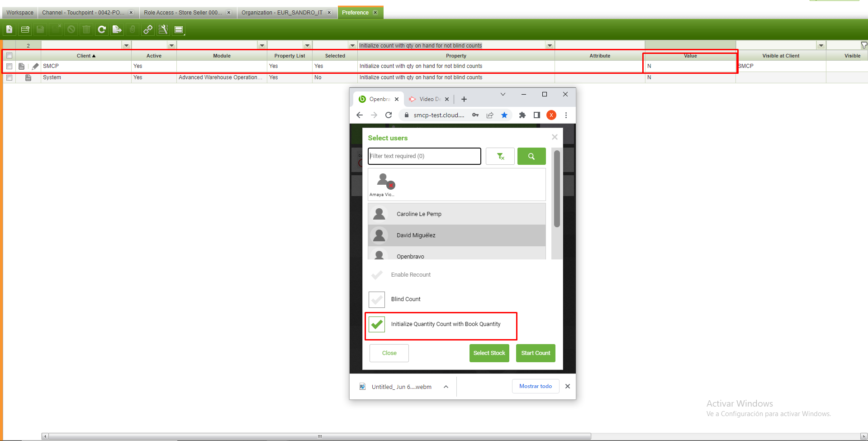Close the Select users dialog
The image size is (868, 441).
point(555,137)
